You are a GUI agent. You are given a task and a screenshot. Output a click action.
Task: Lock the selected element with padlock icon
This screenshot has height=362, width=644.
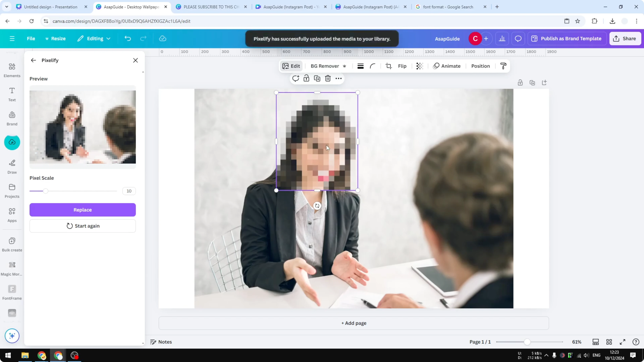click(306, 78)
